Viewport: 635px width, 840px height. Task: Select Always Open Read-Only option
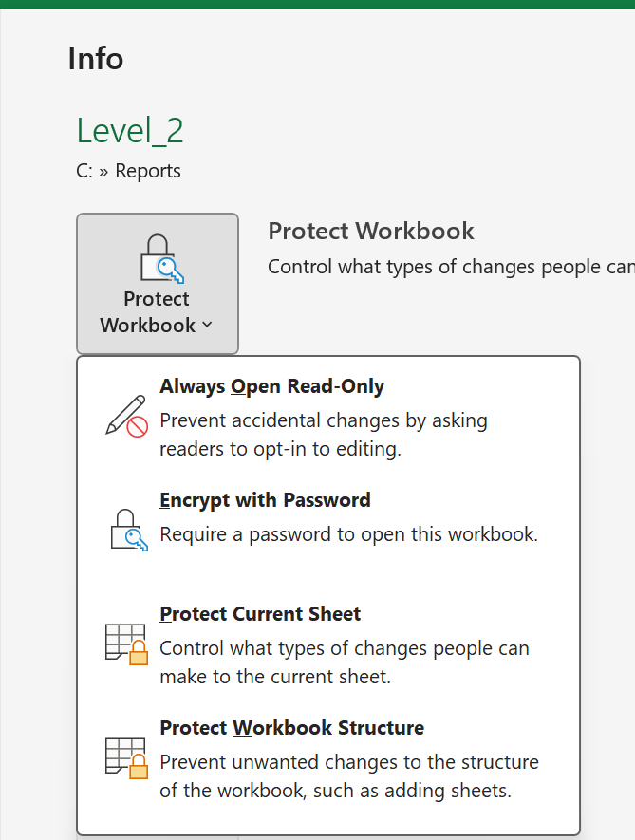tap(328, 417)
